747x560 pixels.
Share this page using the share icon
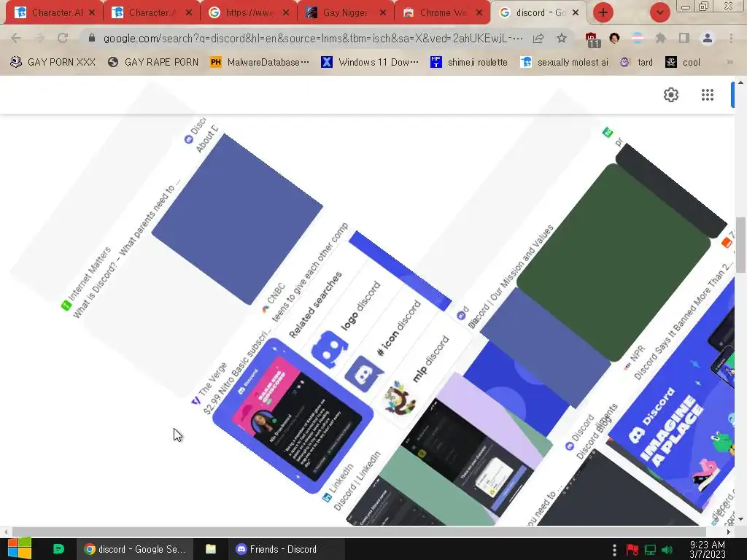(x=538, y=38)
